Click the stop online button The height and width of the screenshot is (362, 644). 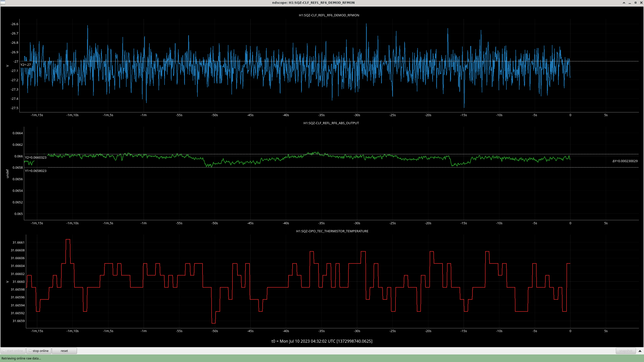tap(39, 351)
